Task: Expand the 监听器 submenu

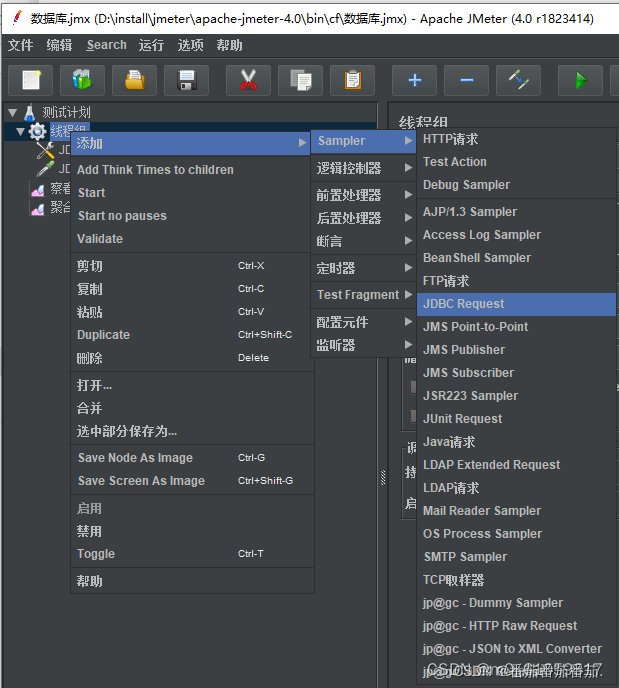Action: (x=364, y=345)
